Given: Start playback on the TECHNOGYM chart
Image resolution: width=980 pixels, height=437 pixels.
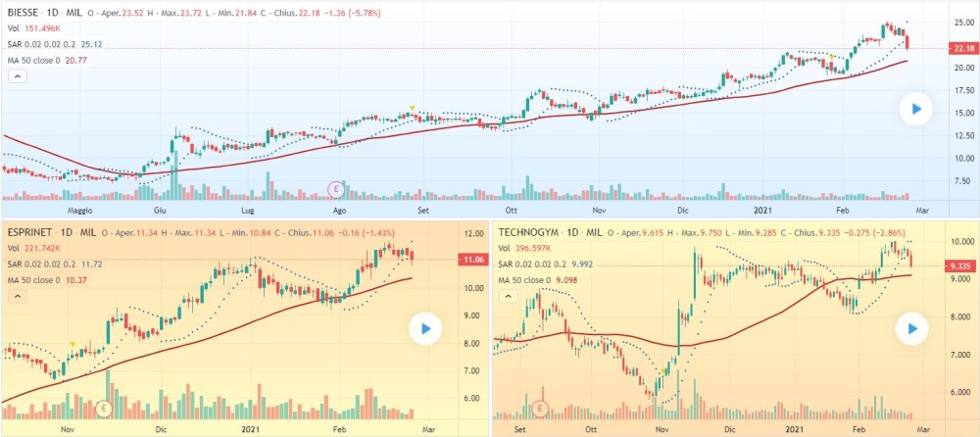Looking at the screenshot, I should tap(912, 328).
